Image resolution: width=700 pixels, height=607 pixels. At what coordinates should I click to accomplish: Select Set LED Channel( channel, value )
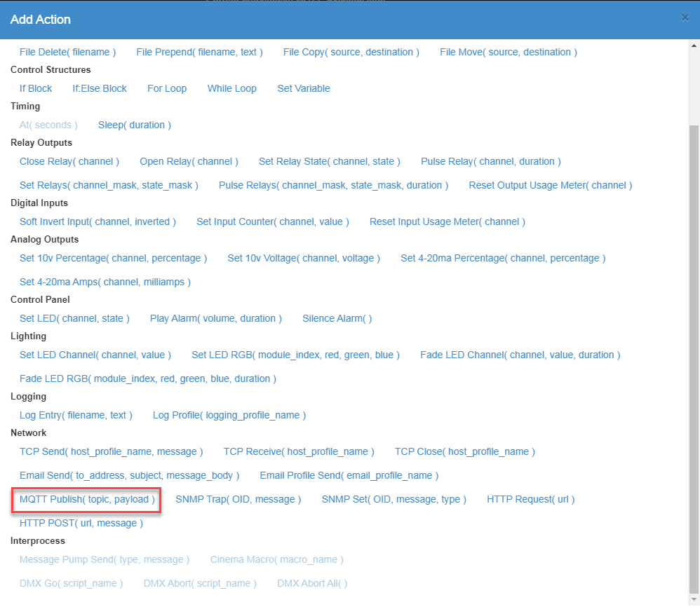95,355
